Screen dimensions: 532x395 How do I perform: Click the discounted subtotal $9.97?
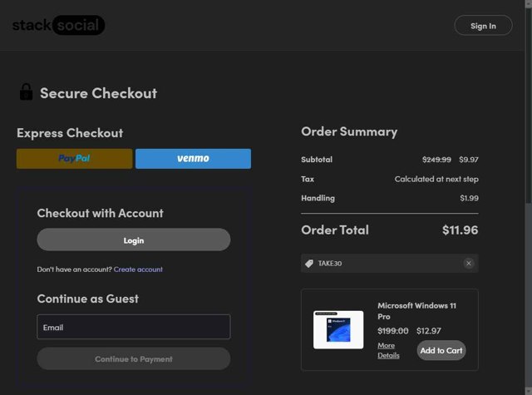469,160
